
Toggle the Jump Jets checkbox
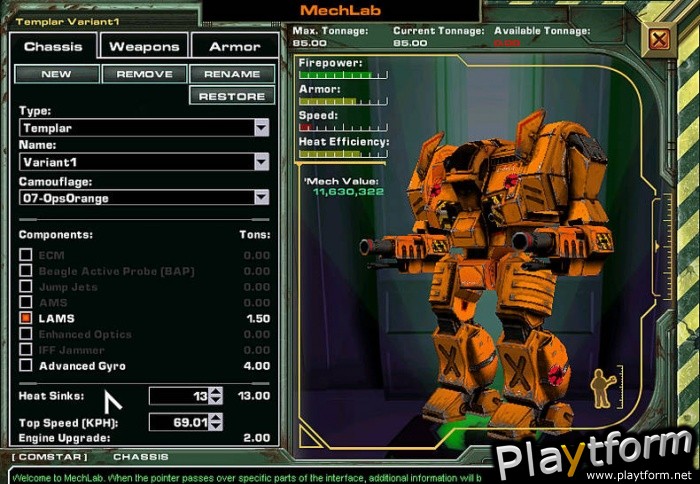pyautogui.click(x=26, y=286)
